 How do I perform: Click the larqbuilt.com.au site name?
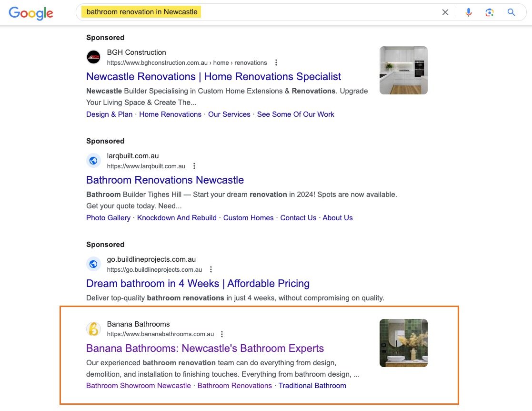click(133, 156)
